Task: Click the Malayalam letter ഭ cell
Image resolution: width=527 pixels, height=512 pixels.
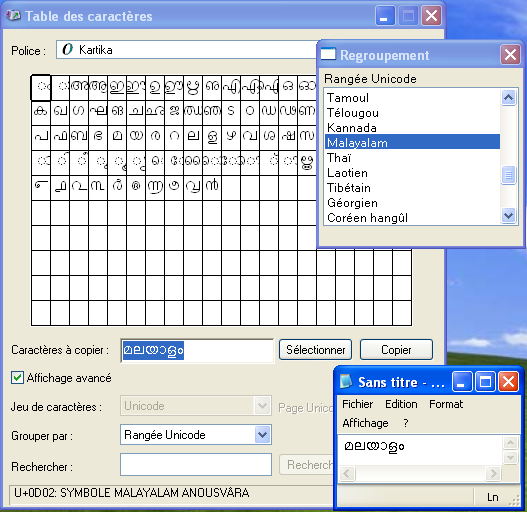Action: coord(98,138)
